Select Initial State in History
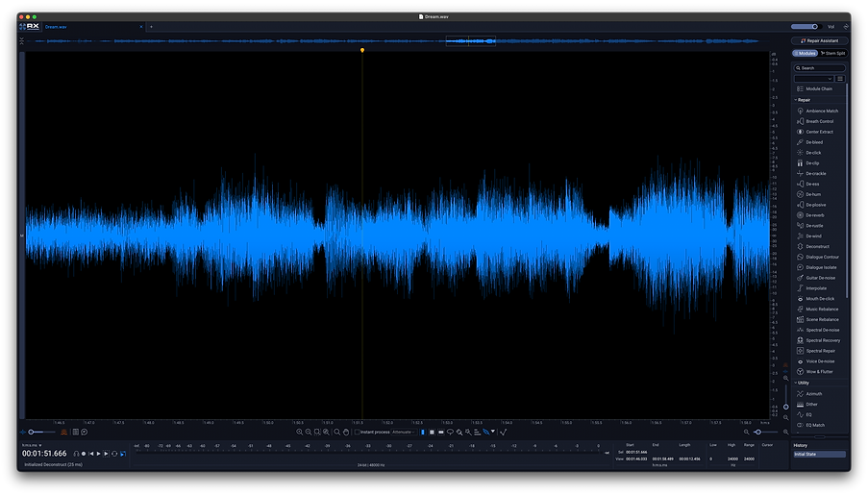The width and height of the screenshot is (868, 496). click(819, 454)
